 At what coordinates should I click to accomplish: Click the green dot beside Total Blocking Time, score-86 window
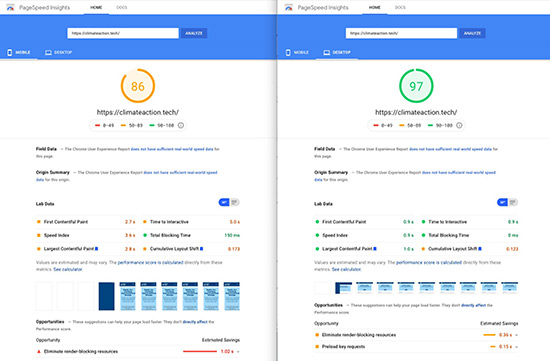(x=145, y=235)
